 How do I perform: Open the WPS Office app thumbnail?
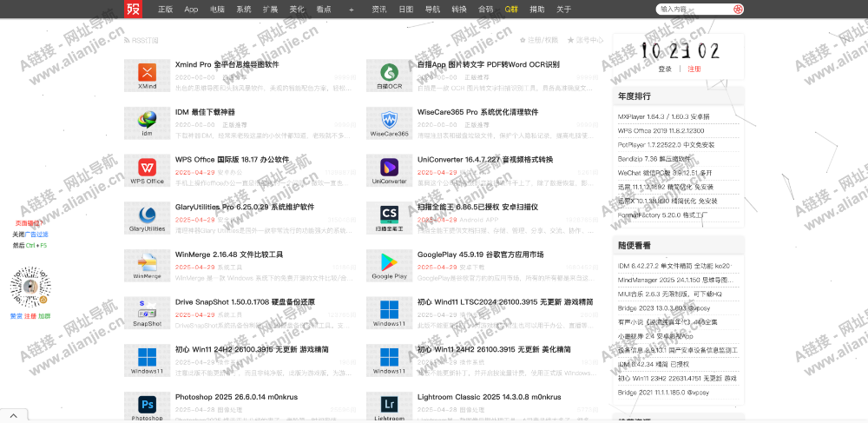pyautogui.click(x=147, y=171)
